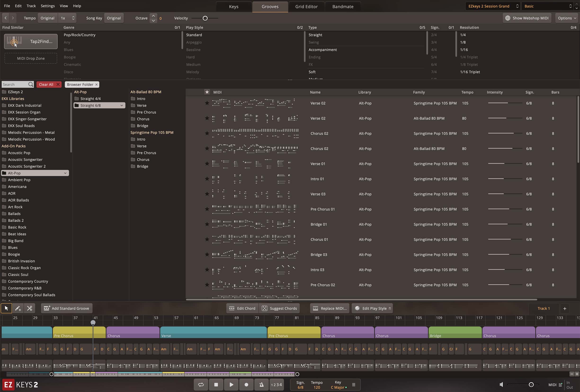Click the record button

pyautogui.click(x=246, y=384)
